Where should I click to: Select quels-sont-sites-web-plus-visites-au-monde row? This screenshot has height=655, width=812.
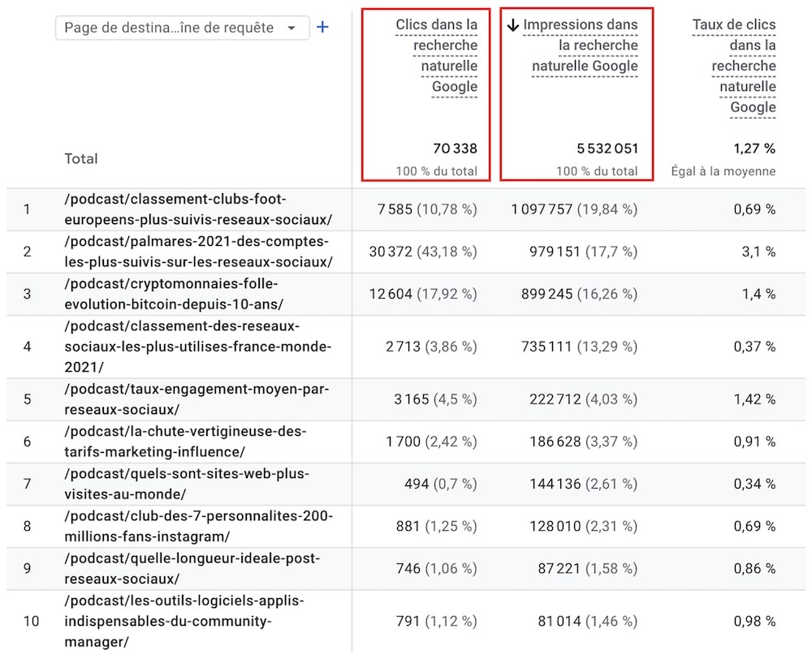click(x=187, y=484)
